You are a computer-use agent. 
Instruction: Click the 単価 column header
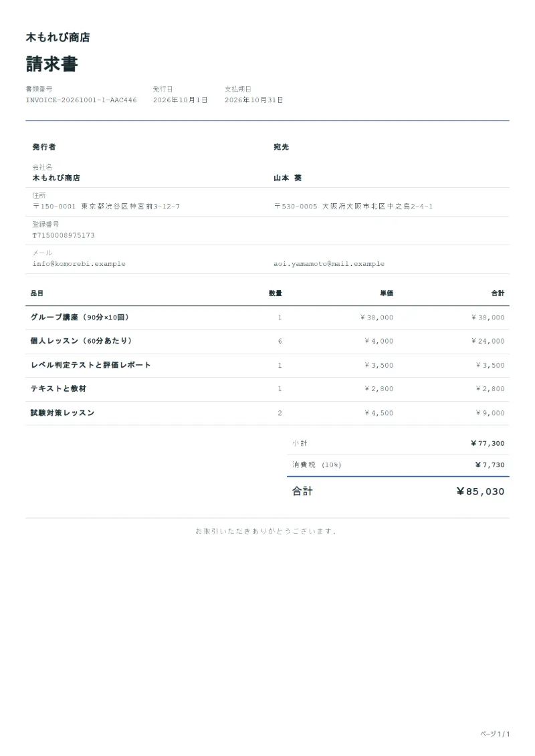pyautogui.click(x=387, y=293)
